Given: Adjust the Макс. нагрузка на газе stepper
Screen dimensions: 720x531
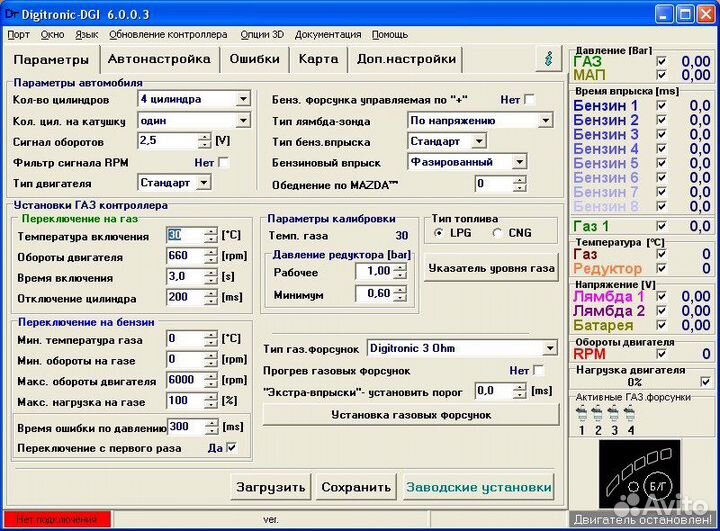Looking at the screenshot, I should (211, 401).
